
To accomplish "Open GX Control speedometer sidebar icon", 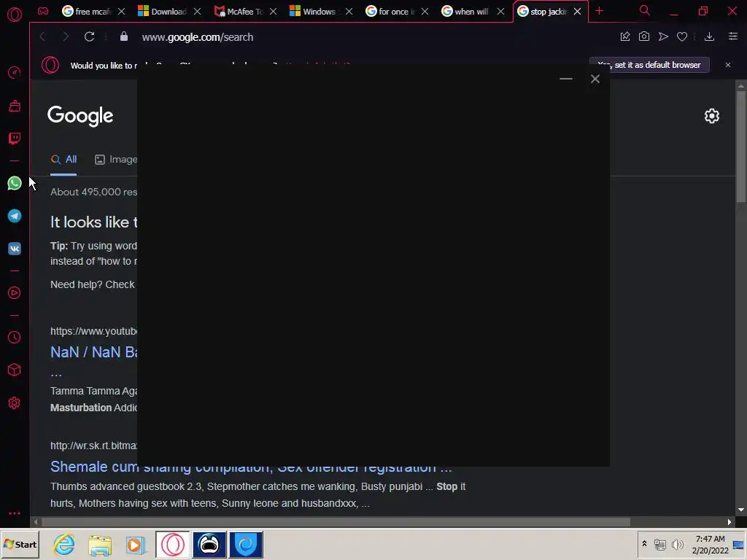I will click(x=15, y=72).
